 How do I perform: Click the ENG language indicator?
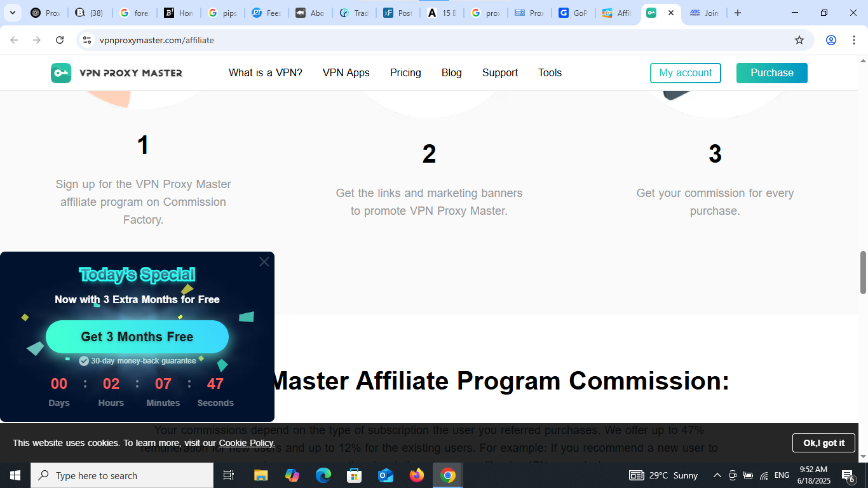pyautogui.click(x=782, y=475)
